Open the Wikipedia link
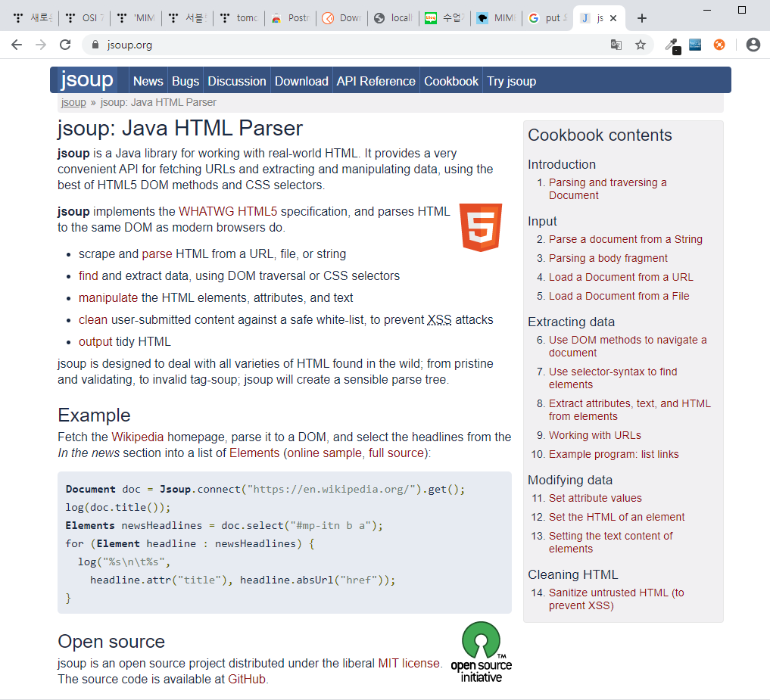Screen dimensions: 770x700 pyautogui.click(x=138, y=437)
